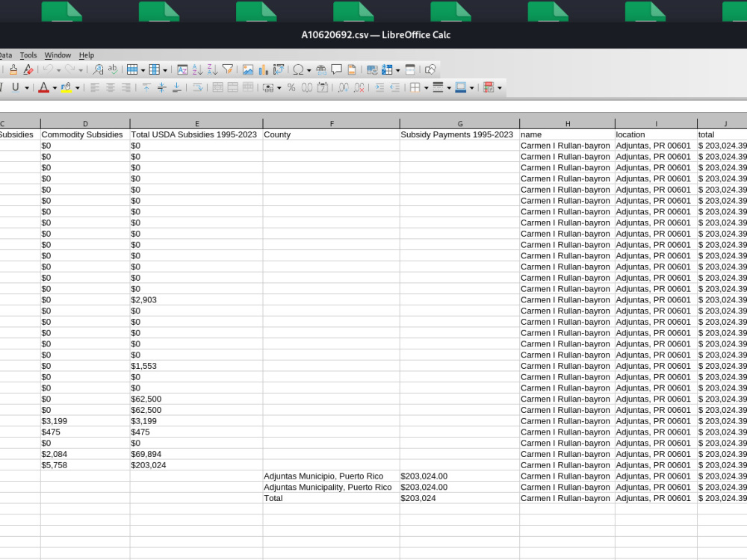Click the Freeze Rows and Columns icon
Image resolution: width=747 pixels, height=560 pixels.
pos(387,70)
